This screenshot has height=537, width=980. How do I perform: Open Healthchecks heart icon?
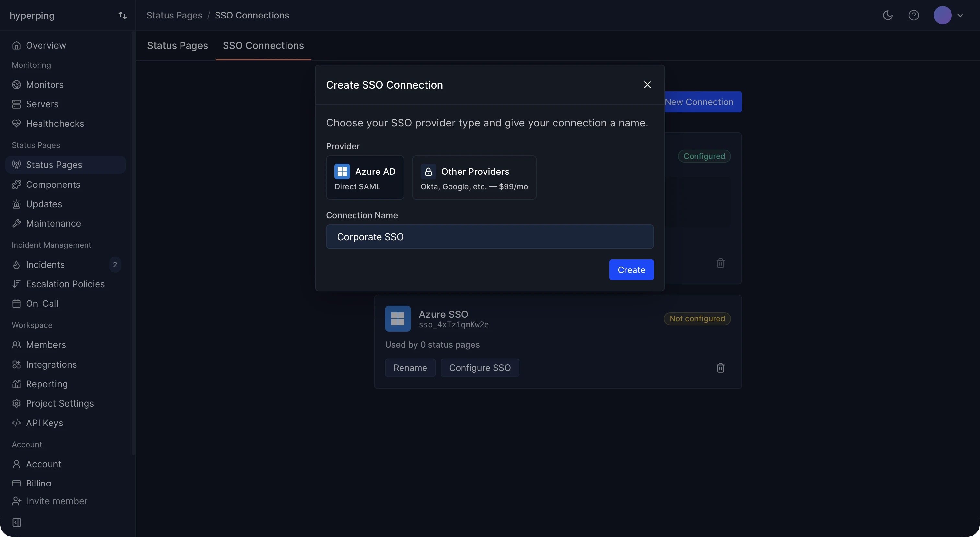(16, 124)
